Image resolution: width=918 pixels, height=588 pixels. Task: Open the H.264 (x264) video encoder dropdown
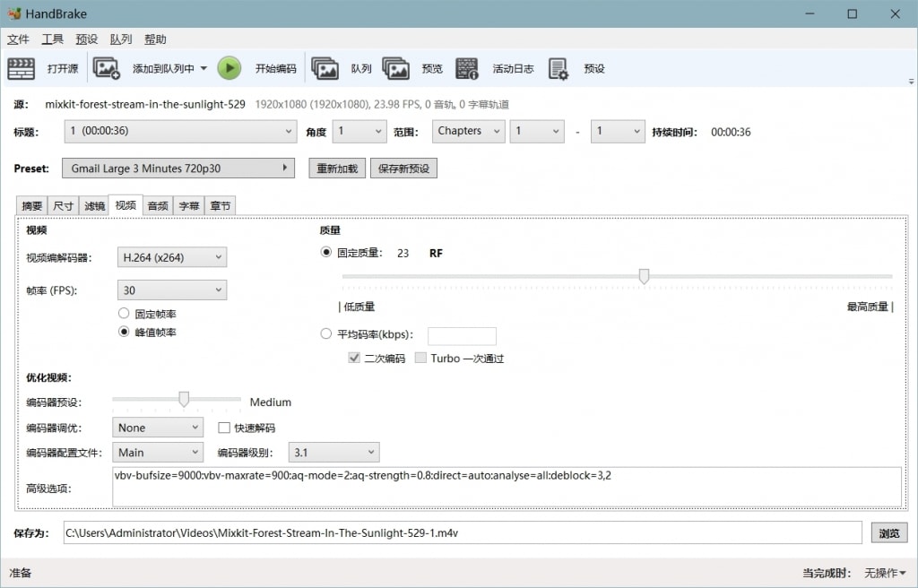[171, 257]
